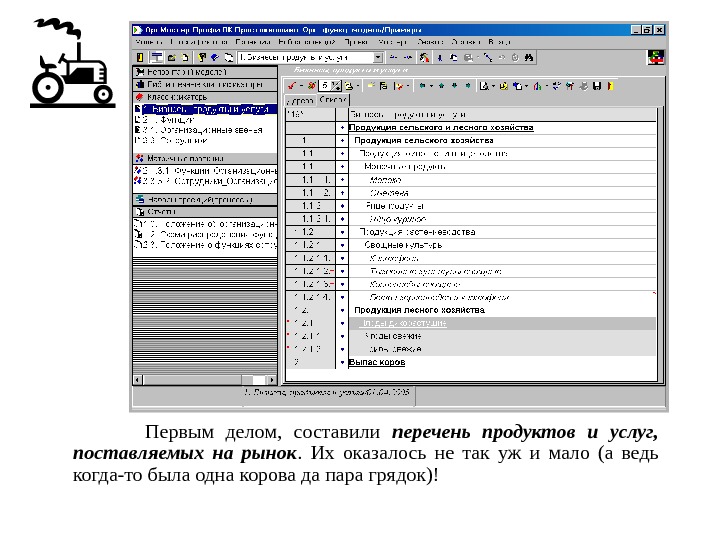The image size is (720, 540).
Task: Select classifier 1. Бизнесы, продукты и услуги
Action: point(206,109)
